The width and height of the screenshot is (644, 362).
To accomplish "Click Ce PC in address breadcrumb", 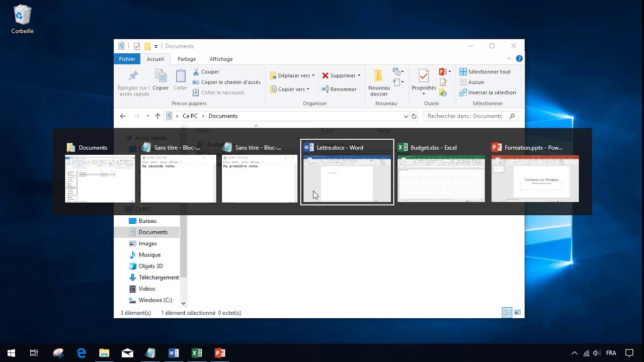I will 190,116.
